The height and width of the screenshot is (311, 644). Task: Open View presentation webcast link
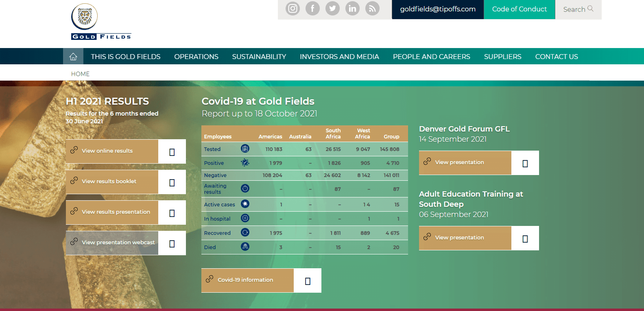pyautogui.click(x=112, y=243)
